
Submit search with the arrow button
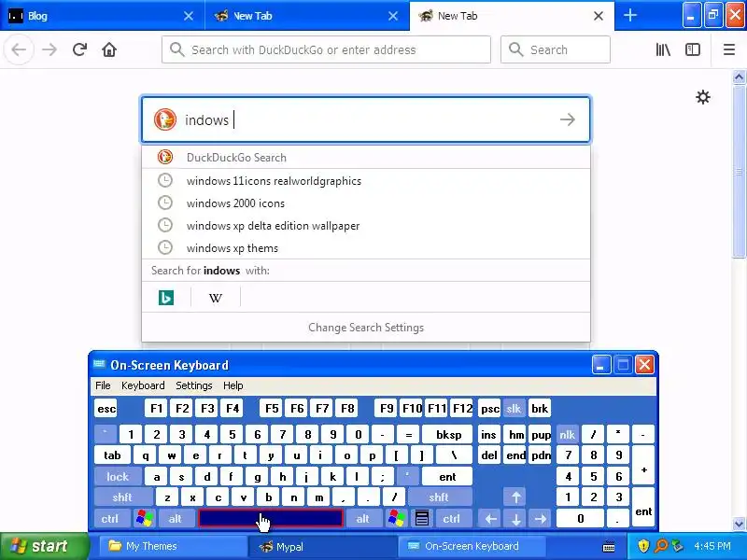point(567,119)
